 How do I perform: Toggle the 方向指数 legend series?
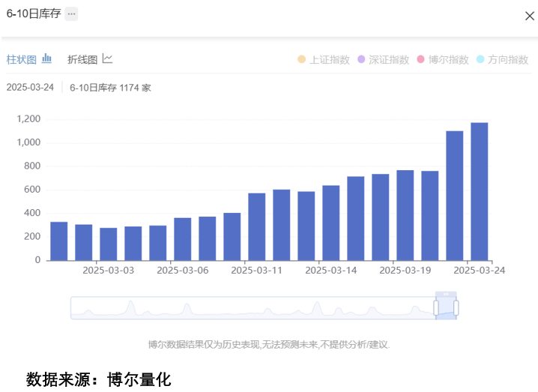[502, 60]
